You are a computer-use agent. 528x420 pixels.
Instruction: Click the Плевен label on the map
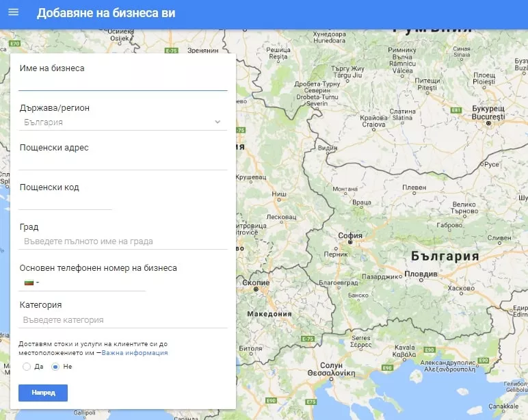point(414,187)
